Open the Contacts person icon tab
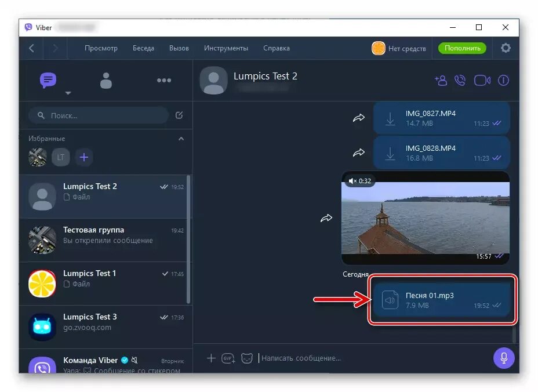The image size is (538, 392). tap(106, 81)
